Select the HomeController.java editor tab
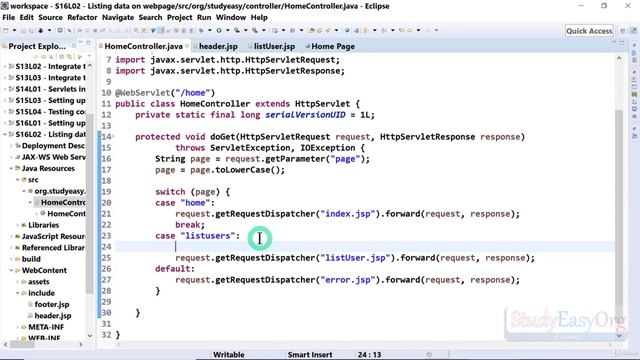The image size is (640, 360). point(143,46)
